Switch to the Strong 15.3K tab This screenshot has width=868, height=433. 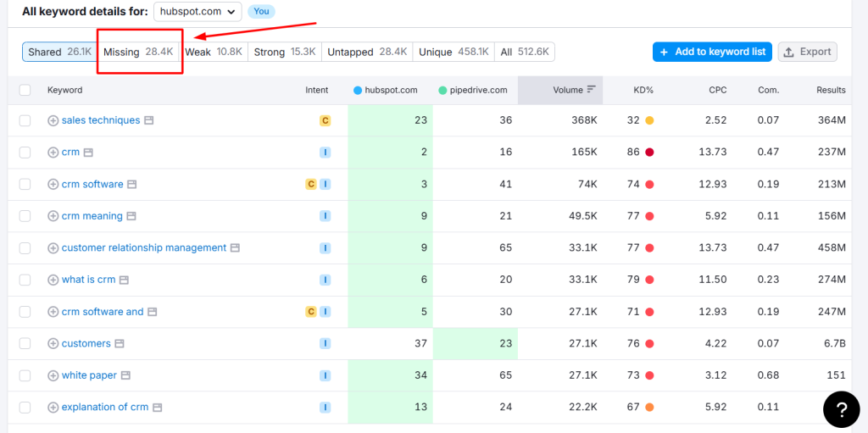[x=285, y=52]
